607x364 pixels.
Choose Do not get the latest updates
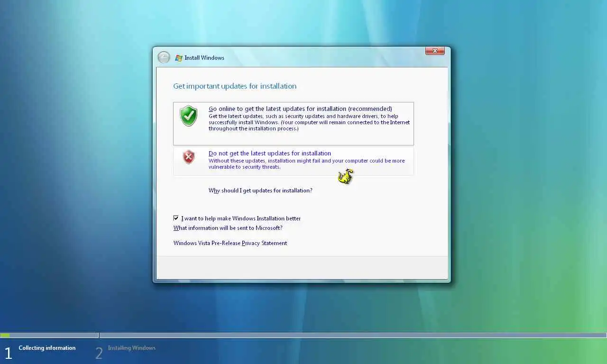coord(294,161)
